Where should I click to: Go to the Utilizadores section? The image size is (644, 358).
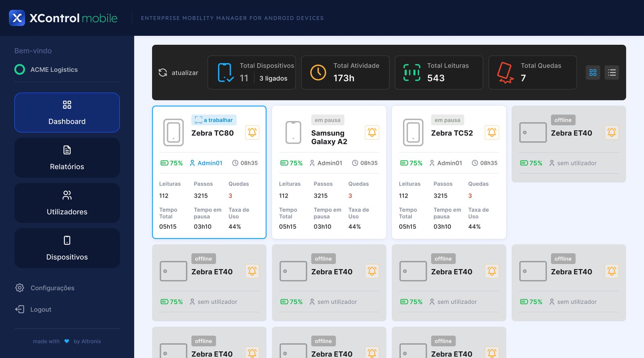point(67,203)
